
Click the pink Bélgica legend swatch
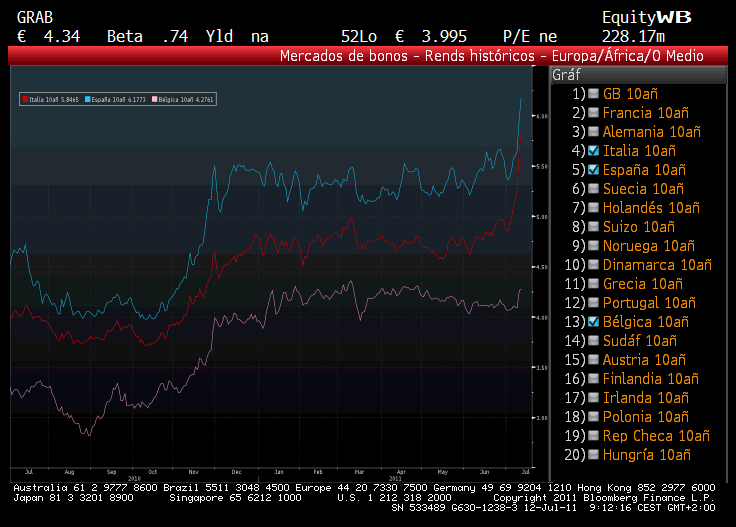(x=154, y=99)
